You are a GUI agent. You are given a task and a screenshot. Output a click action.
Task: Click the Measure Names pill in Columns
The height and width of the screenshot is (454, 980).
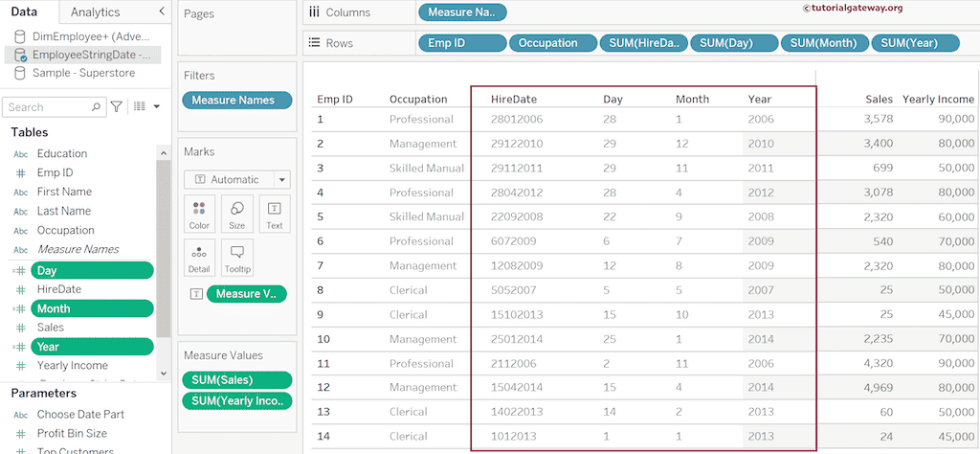(462, 11)
